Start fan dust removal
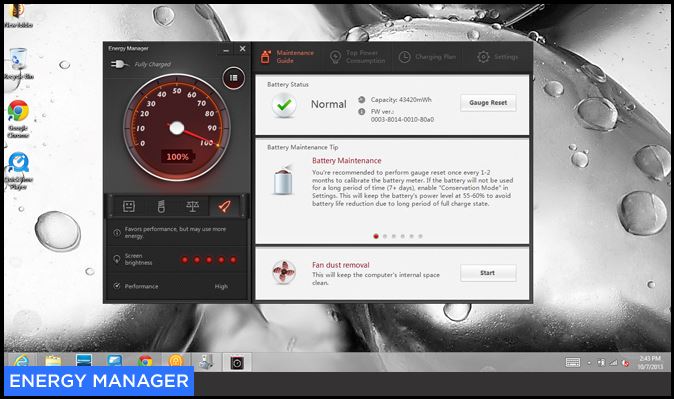Viewport: 674px width, 399px height. pos(488,273)
